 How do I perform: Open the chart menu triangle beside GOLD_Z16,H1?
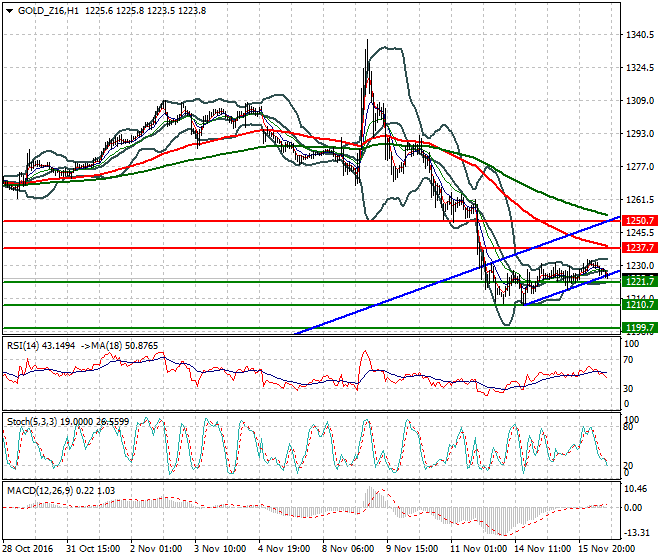(10, 11)
